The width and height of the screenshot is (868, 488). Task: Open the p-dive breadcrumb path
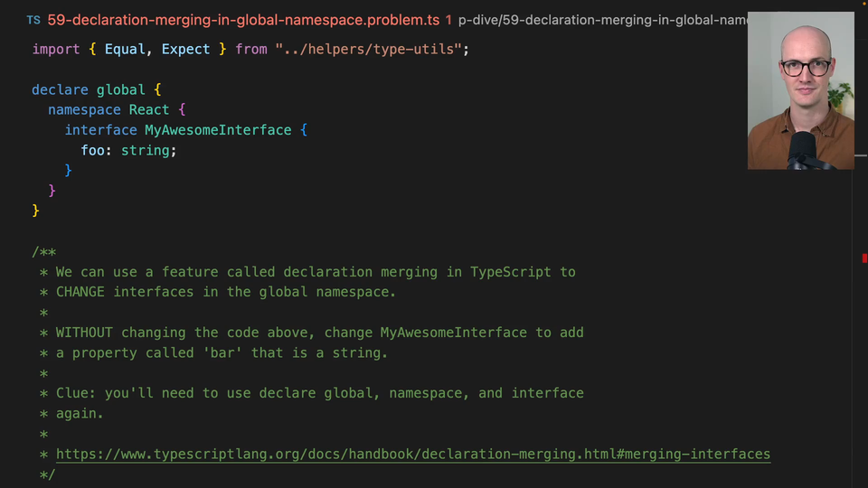click(602, 21)
